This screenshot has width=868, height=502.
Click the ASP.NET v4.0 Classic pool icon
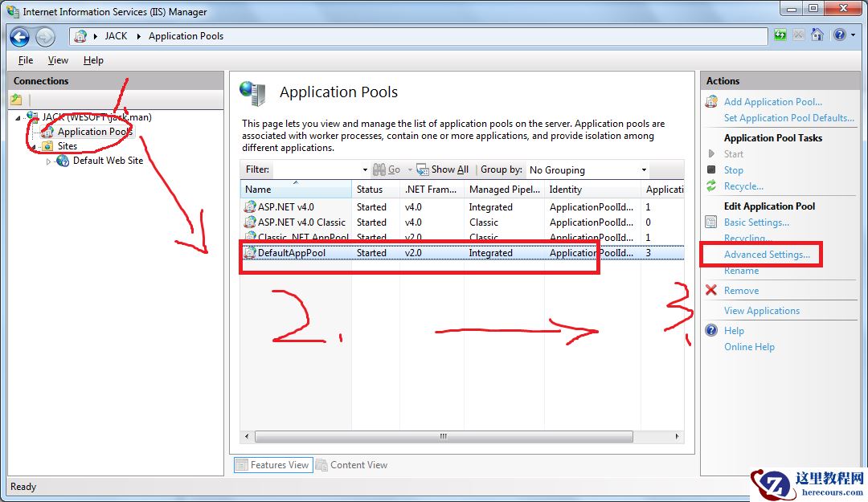250,222
